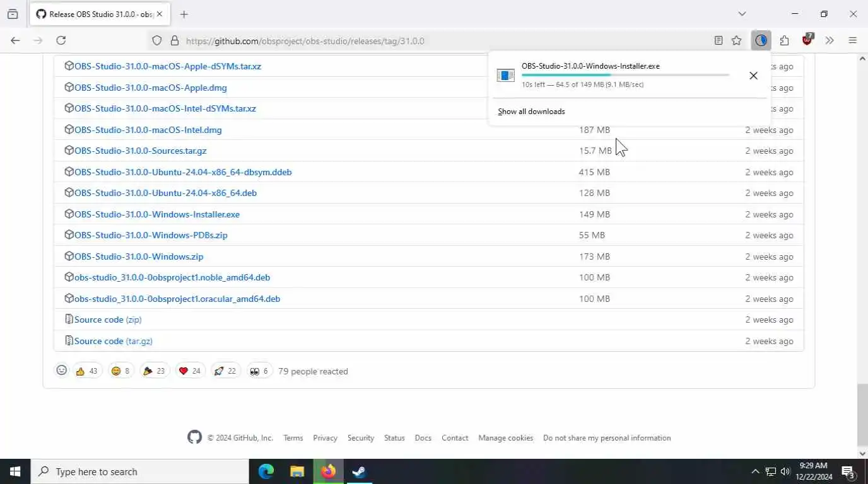Download OBS-Studio-31.0.0-Windows-Installer.exe from the list
The image size is (868, 484).
pos(157,214)
